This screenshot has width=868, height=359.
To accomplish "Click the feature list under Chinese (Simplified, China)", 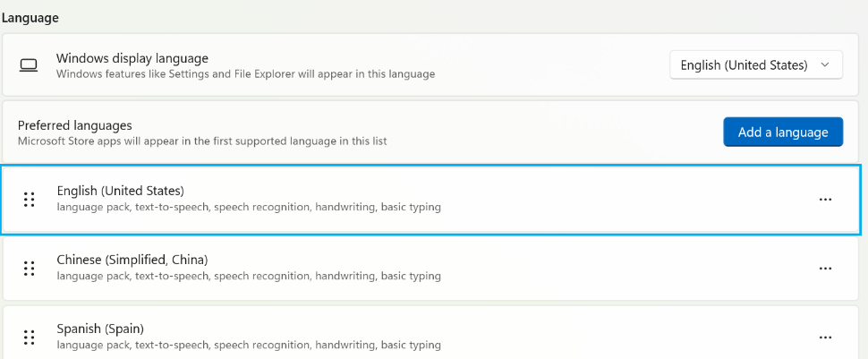I will [249, 276].
